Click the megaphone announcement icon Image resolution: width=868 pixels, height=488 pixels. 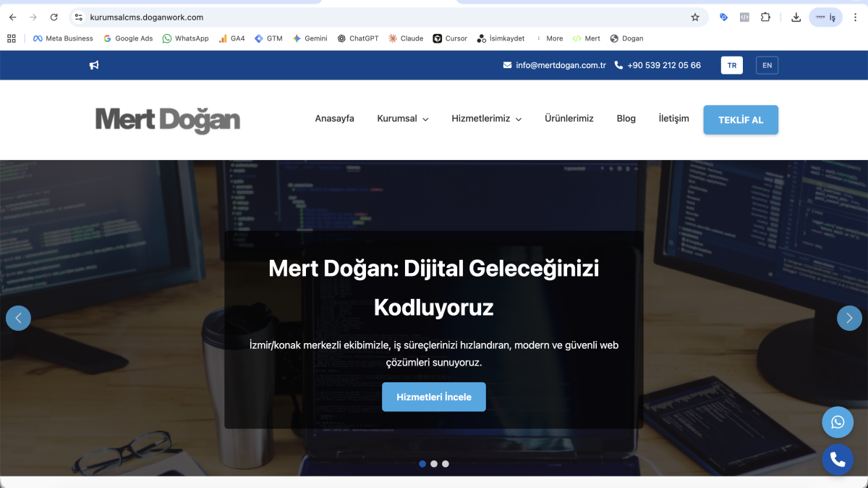93,65
